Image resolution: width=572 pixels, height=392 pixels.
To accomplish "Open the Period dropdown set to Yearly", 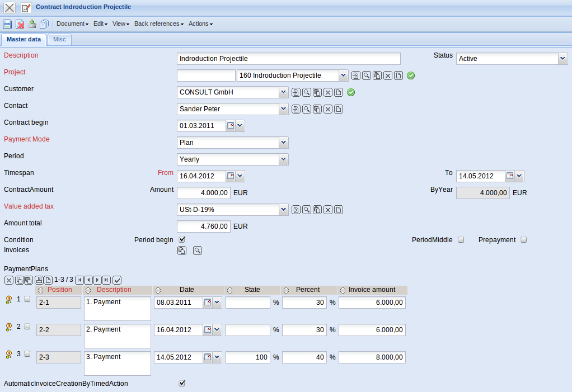I will [x=283, y=159].
